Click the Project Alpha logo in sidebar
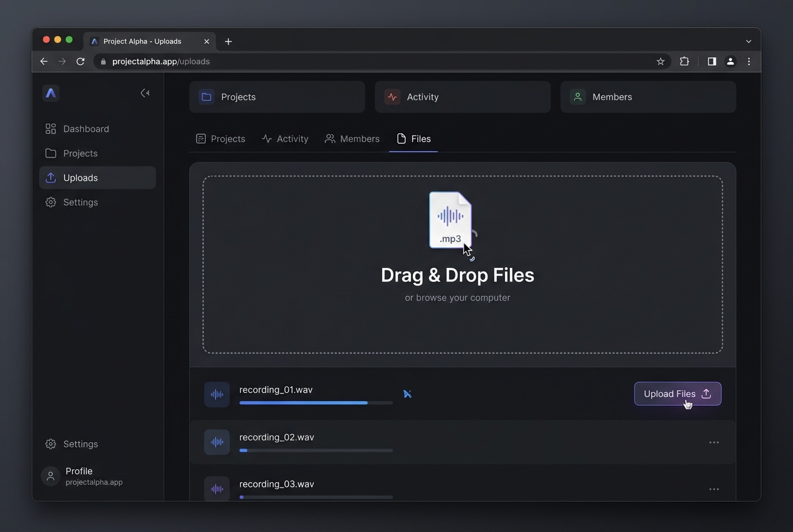Image resolution: width=793 pixels, height=532 pixels. [x=51, y=93]
